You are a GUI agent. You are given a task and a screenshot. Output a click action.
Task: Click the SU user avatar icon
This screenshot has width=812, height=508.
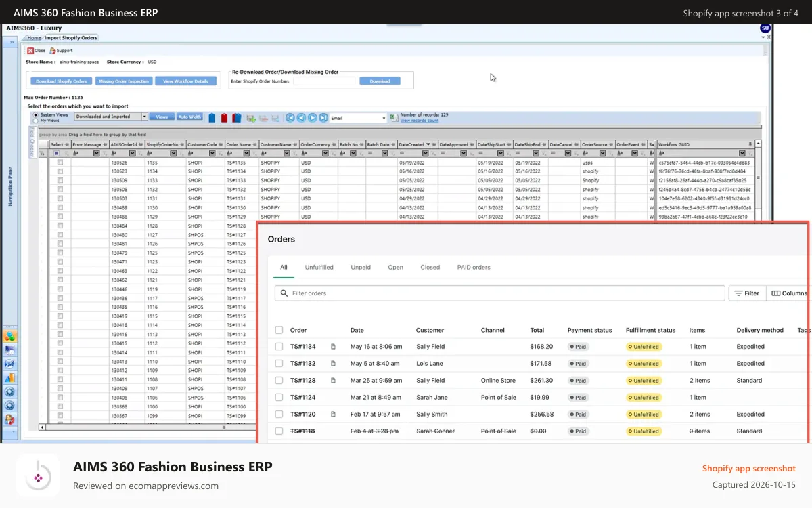pyautogui.click(x=765, y=28)
